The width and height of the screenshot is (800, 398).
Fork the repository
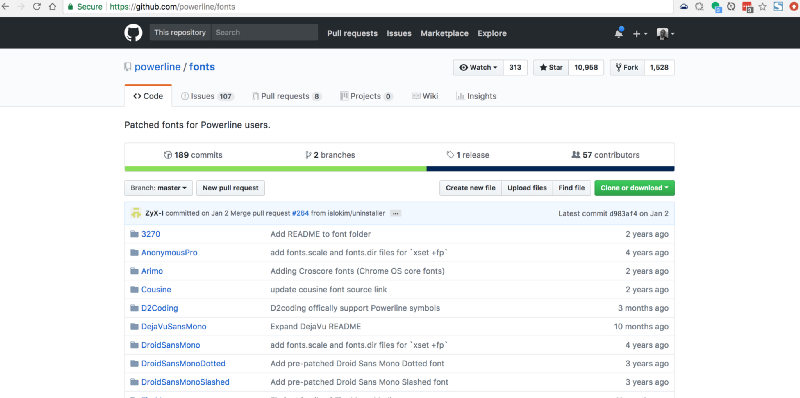tap(627, 67)
